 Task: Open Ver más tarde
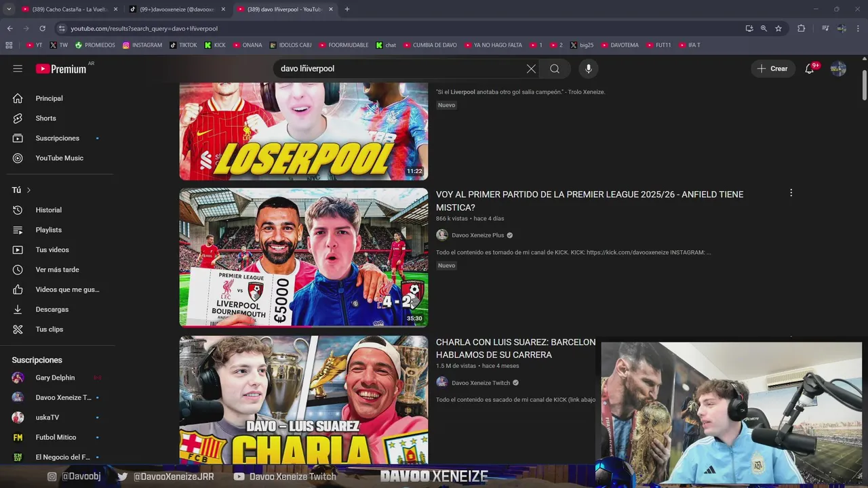(57, 270)
